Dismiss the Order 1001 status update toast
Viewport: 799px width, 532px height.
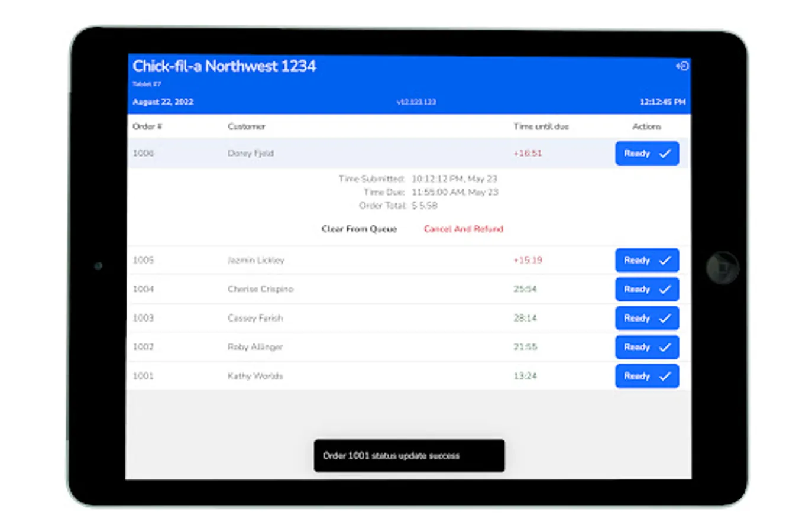(x=409, y=456)
